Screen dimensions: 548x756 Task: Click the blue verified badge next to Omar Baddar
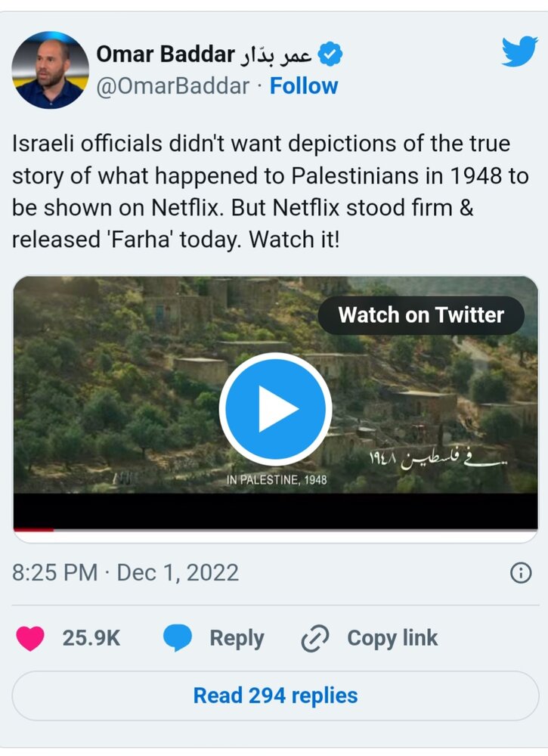pos(328,53)
